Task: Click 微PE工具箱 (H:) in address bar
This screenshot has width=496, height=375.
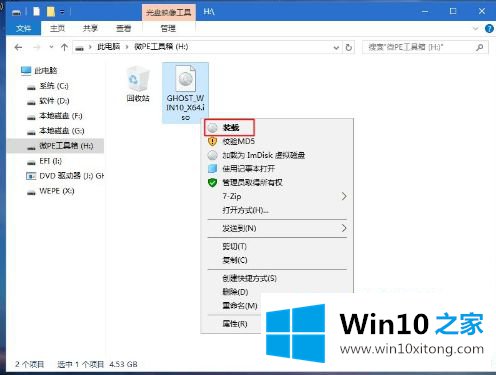Action: click(x=161, y=47)
